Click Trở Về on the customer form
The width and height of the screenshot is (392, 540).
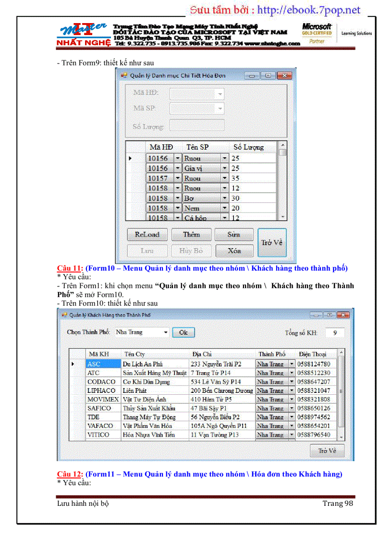click(327, 451)
